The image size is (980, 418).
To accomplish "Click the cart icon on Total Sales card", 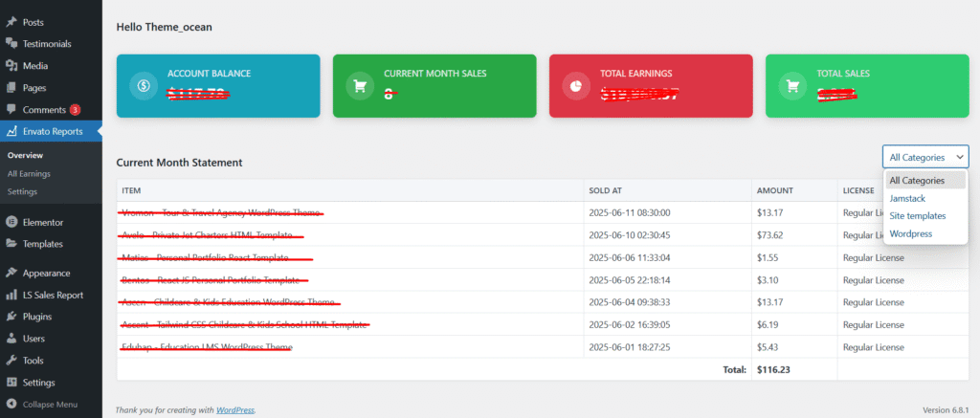I will [x=792, y=86].
